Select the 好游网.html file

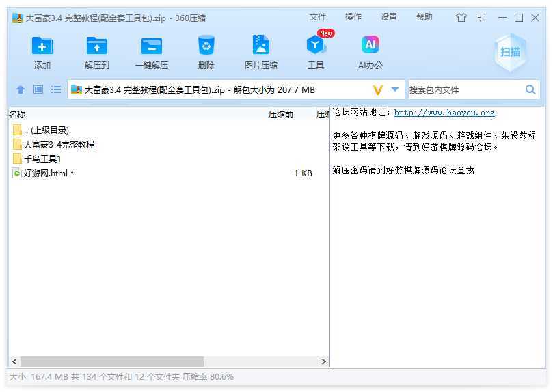click(168, 173)
